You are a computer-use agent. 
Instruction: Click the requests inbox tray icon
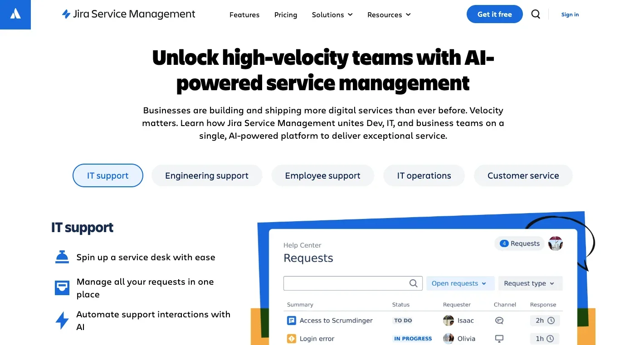(62, 288)
